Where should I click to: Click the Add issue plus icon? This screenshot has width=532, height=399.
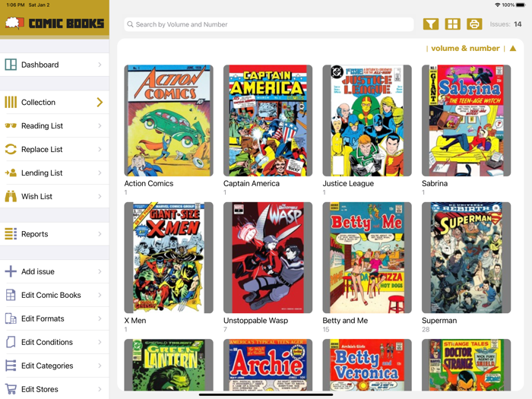click(11, 271)
